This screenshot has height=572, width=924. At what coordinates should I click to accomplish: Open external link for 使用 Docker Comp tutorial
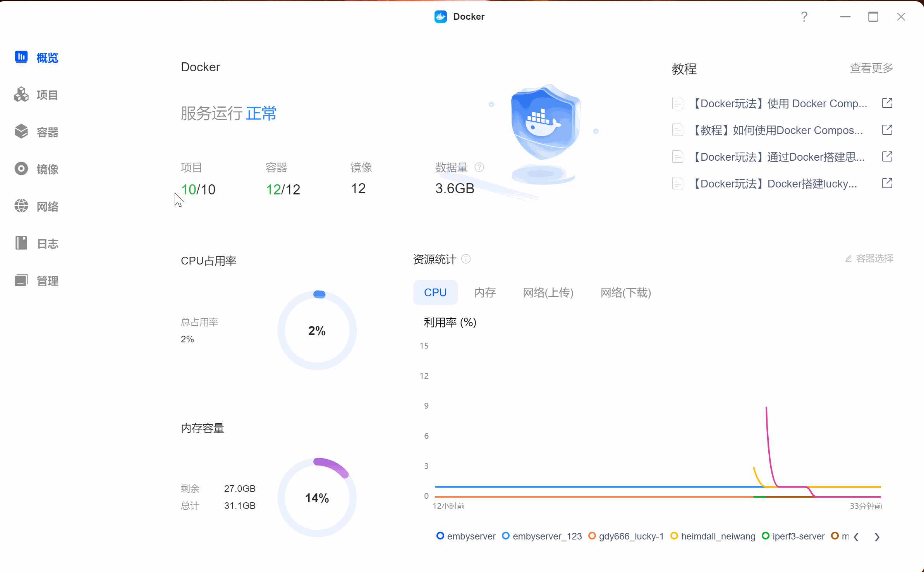coord(887,103)
